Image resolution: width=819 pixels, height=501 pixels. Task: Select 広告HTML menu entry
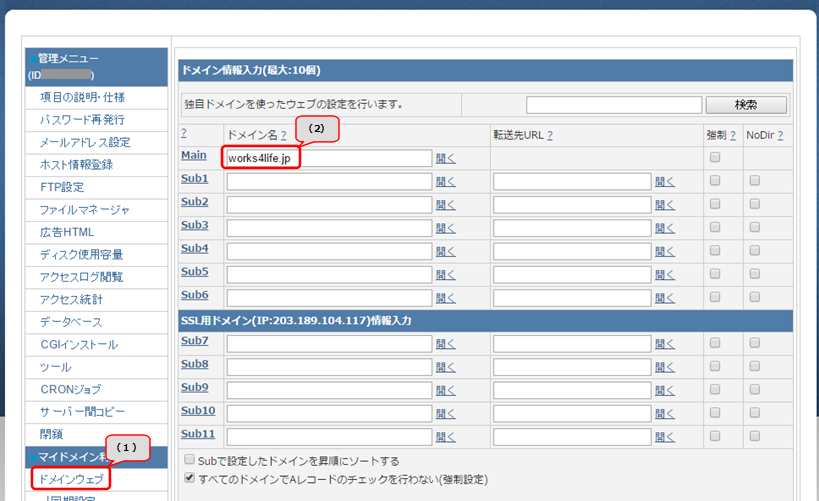[67, 232]
